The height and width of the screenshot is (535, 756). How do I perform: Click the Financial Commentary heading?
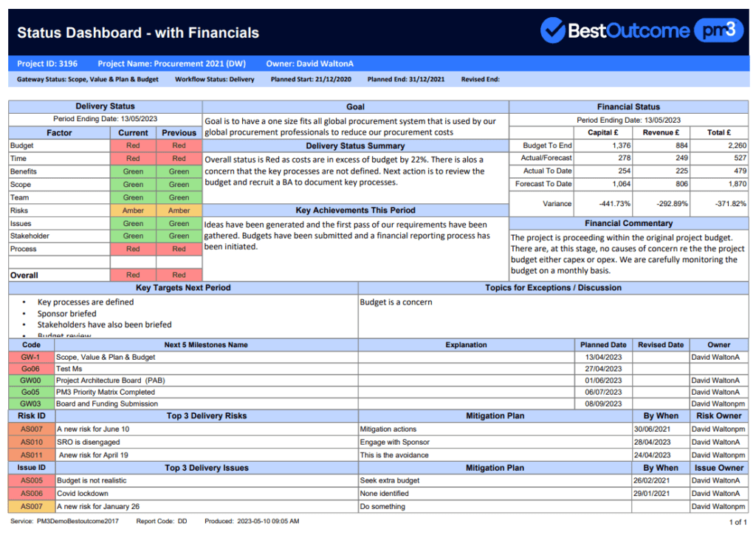coord(628,224)
